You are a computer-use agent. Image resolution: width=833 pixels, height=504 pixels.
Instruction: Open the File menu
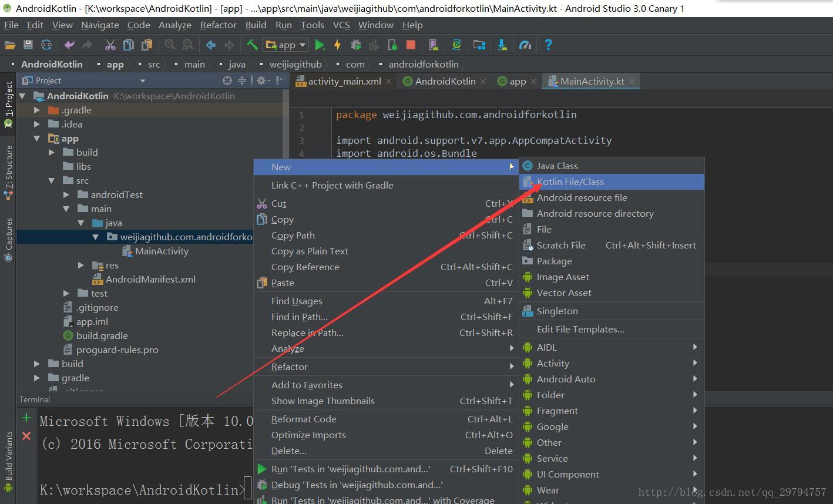(11, 25)
